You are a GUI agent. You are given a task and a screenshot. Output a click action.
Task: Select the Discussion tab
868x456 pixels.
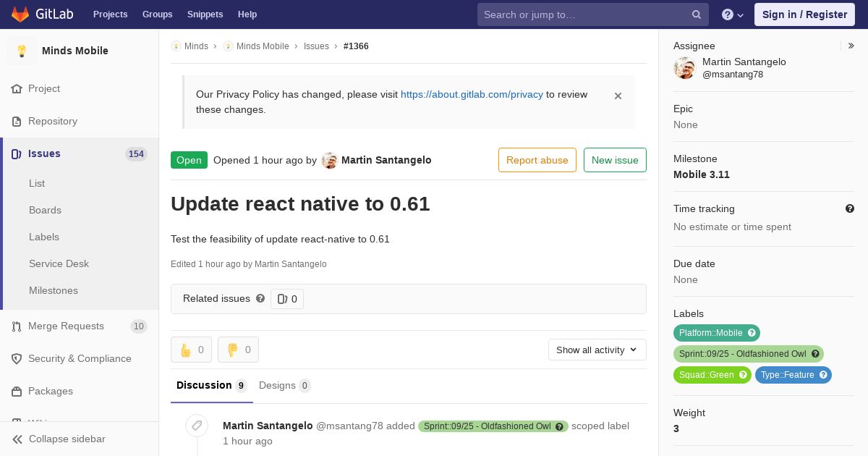212,386
